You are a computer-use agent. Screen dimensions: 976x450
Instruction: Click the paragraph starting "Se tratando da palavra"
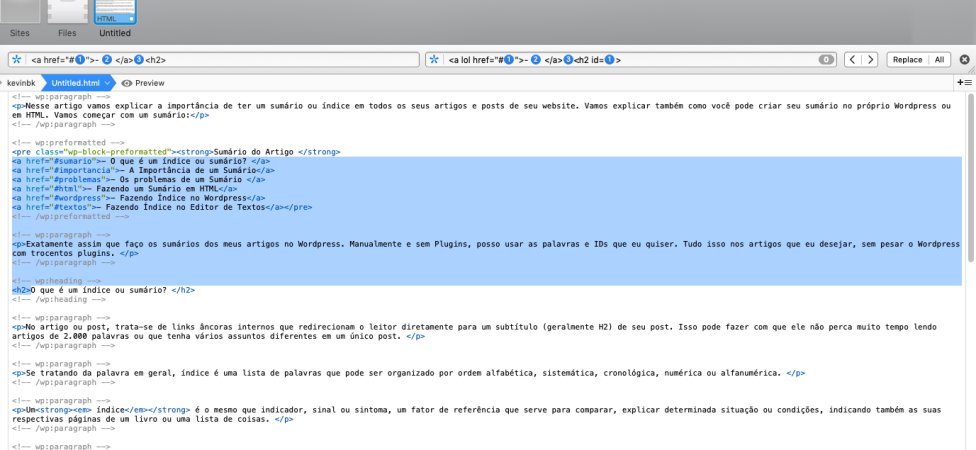click(408, 373)
